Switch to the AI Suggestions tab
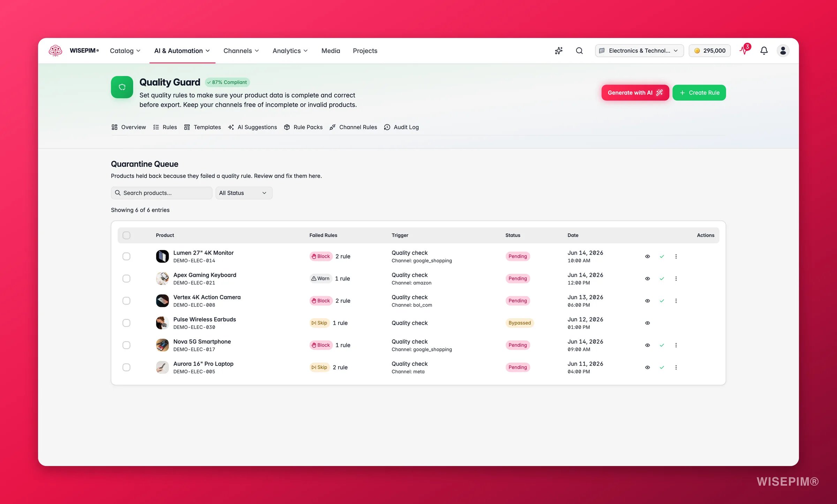 pos(252,127)
